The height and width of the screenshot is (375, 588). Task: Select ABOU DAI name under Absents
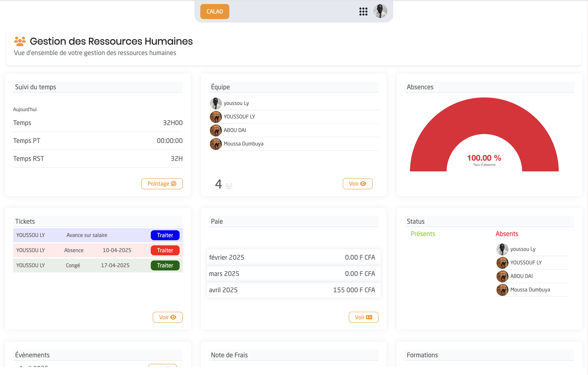coord(521,276)
